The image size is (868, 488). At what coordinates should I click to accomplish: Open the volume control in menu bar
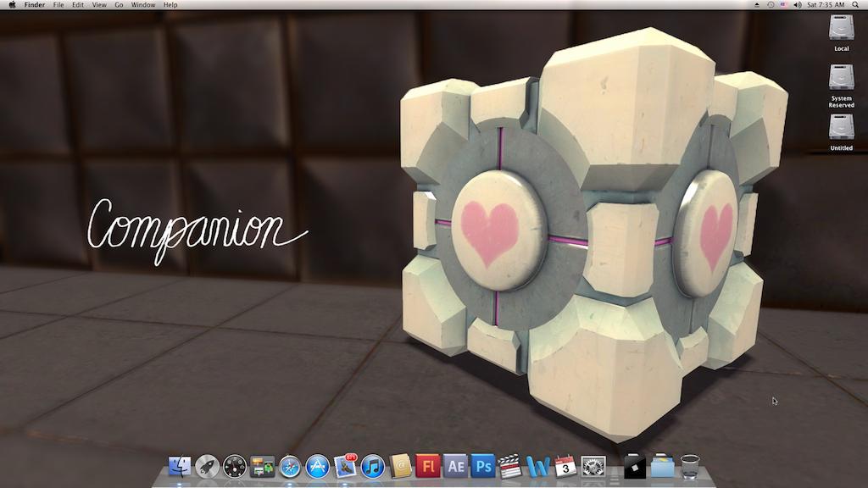click(798, 4)
